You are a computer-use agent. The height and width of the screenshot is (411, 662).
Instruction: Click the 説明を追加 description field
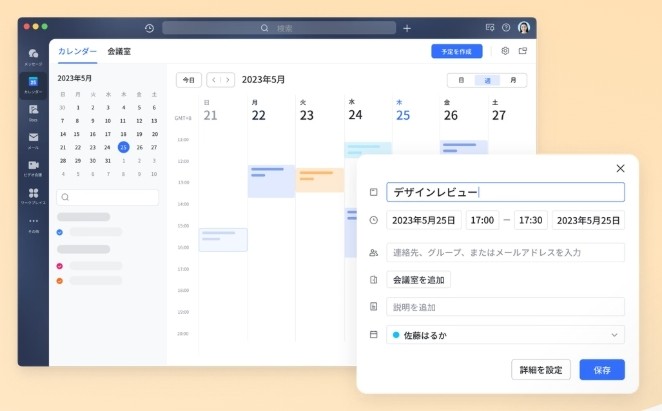[505, 307]
